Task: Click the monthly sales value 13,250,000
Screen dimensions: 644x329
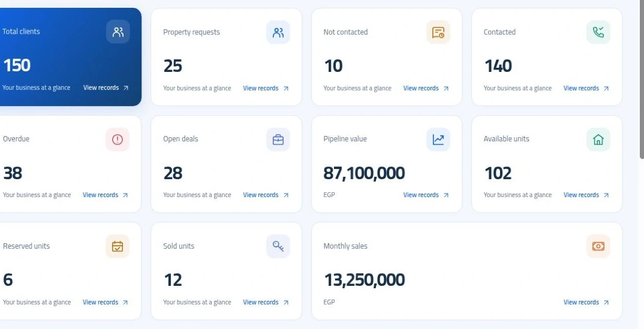Action: click(365, 280)
